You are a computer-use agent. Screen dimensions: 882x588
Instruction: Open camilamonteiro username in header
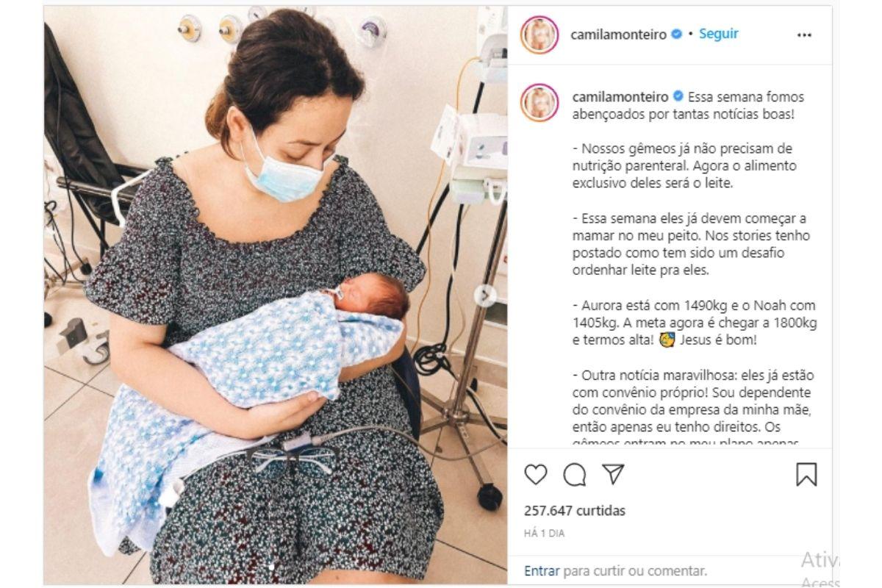pos(619,35)
